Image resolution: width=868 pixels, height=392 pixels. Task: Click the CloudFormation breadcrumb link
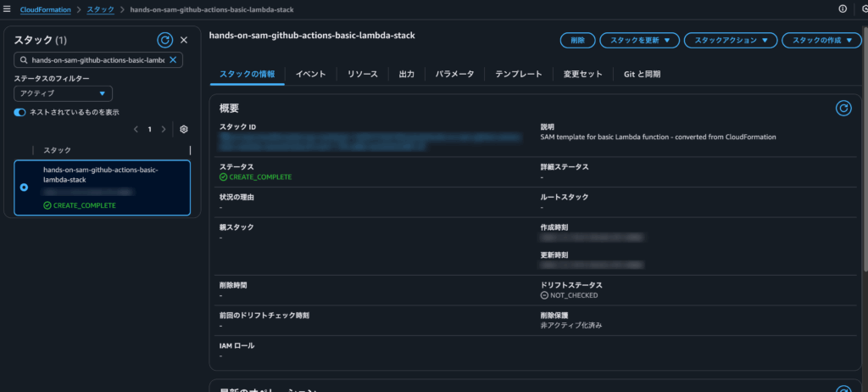coord(46,8)
